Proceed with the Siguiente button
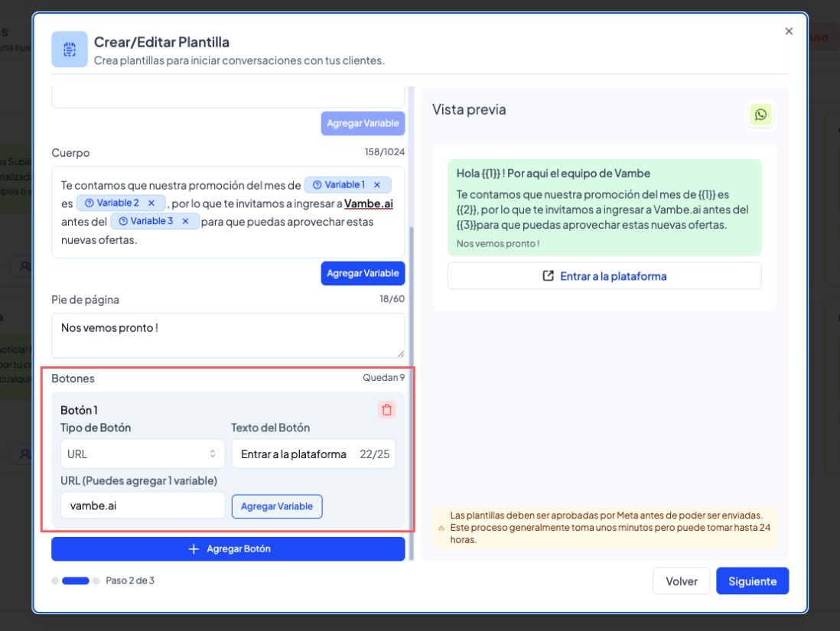Viewport: 840px width, 631px height. [x=752, y=581]
